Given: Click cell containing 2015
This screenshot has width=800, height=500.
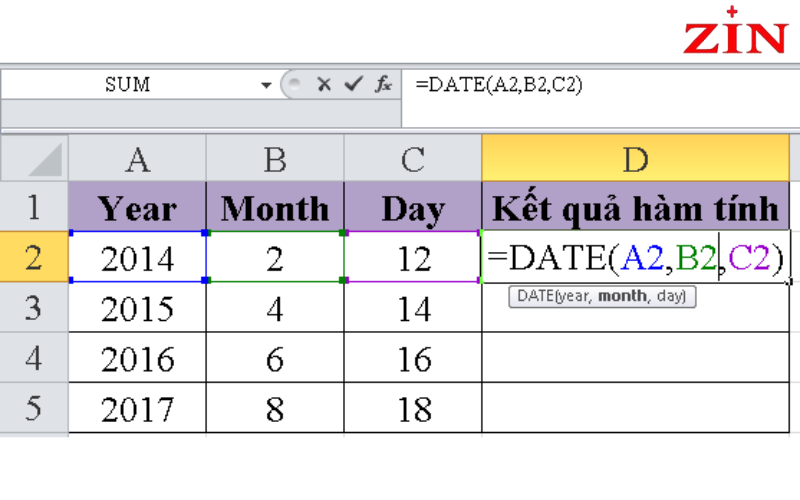Looking at the screenshot, I should pos(137,307).
